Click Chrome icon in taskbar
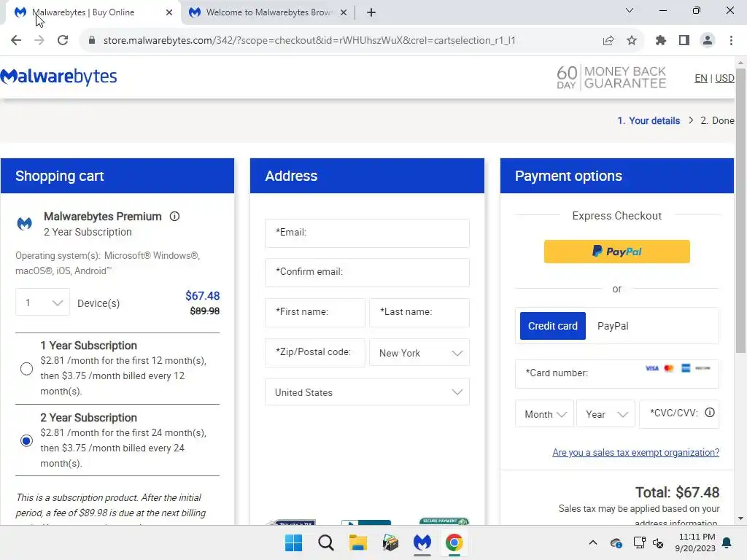The height and width of the screenshot is (560, 747). tap(454, 542)
